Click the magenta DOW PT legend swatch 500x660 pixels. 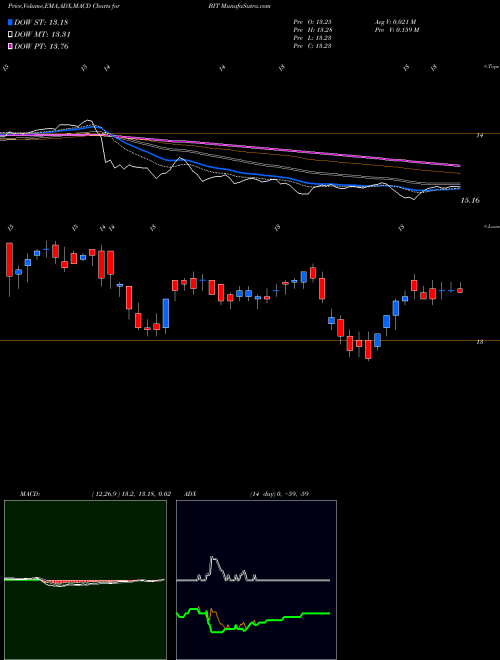coord(10,46)
